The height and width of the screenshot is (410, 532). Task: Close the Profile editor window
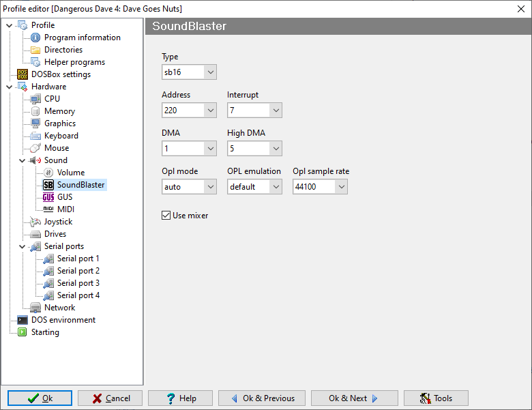point(521,9)
